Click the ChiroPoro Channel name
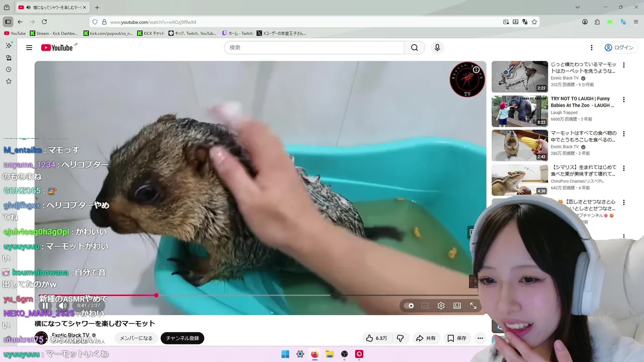The width and height of the screenshot is (644, 362). [577, 181]
